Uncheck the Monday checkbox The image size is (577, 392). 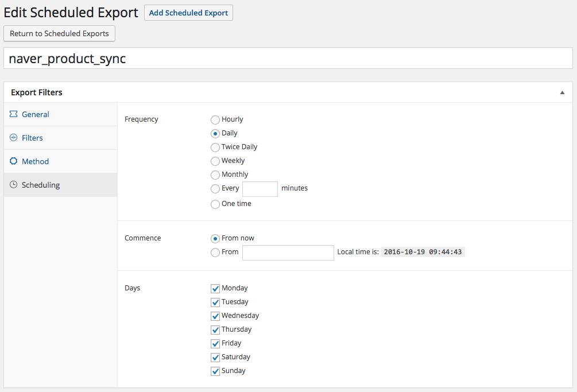tap(215, 289)
